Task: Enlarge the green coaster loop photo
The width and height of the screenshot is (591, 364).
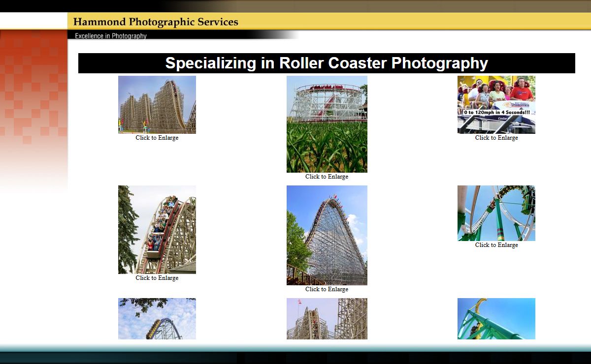Action: [496, 213]
